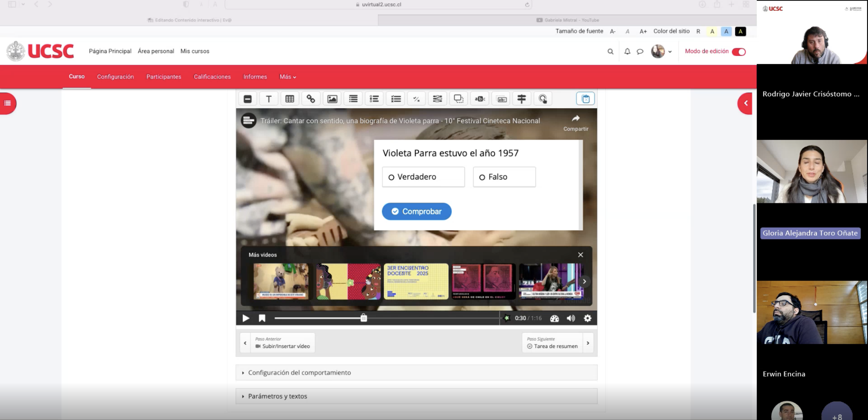Switch to the Participantes tab
Screen dimensions: 868x420
click(163, 77)
